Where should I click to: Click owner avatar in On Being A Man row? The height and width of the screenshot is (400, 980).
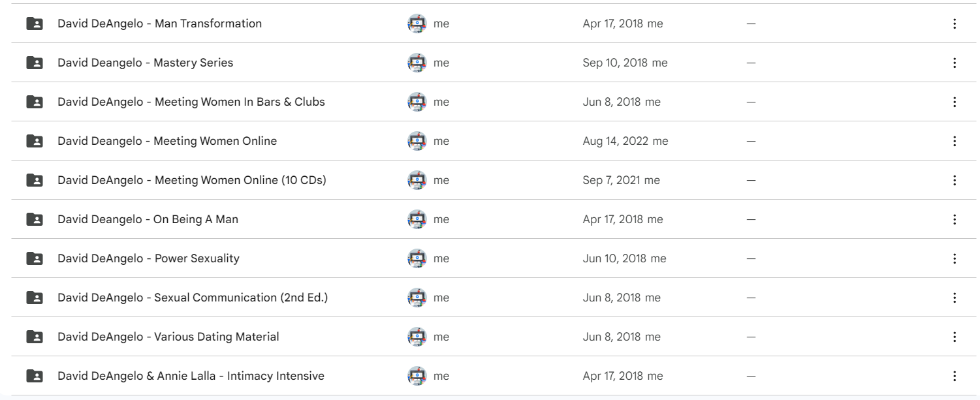pyautogui.click(x=417, y=219)
